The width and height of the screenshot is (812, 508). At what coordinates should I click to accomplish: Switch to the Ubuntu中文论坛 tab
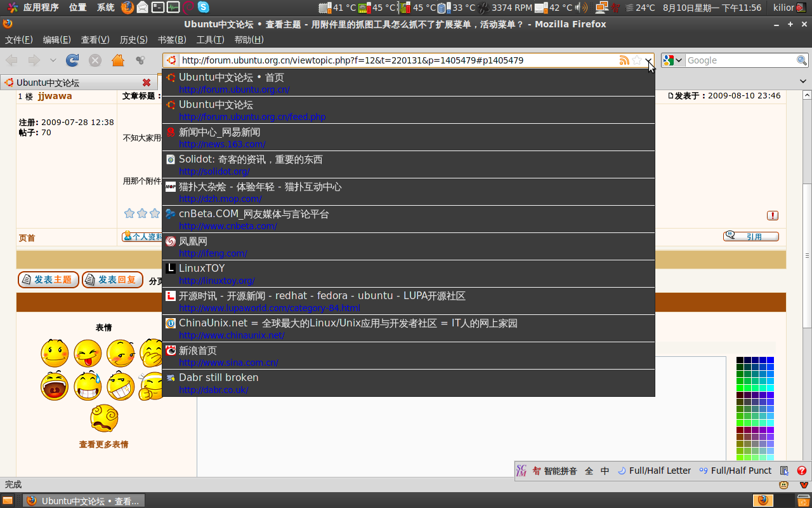coord(77,83)
